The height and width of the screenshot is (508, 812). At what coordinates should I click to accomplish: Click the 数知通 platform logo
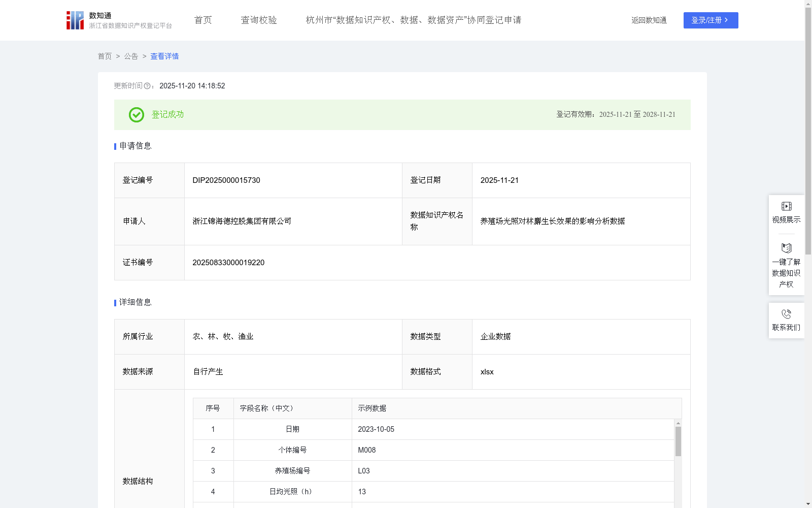click(x=119, y=20)
